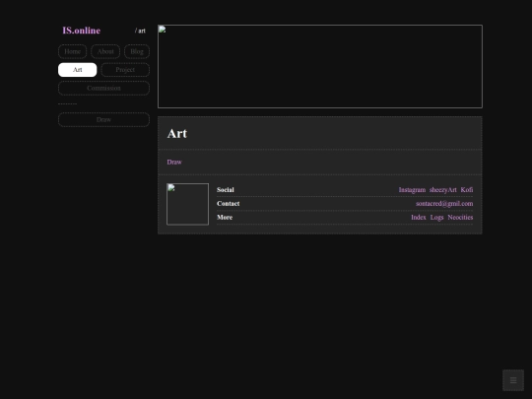The image size is (532, 399).
Task: Open the Logs link
Action: coord(436,217)
